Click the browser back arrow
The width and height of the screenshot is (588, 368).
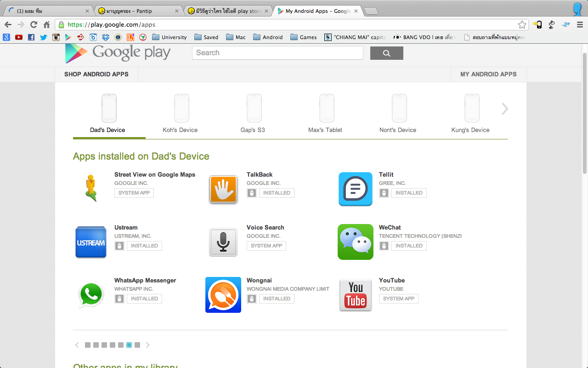(x=8, y=25)
